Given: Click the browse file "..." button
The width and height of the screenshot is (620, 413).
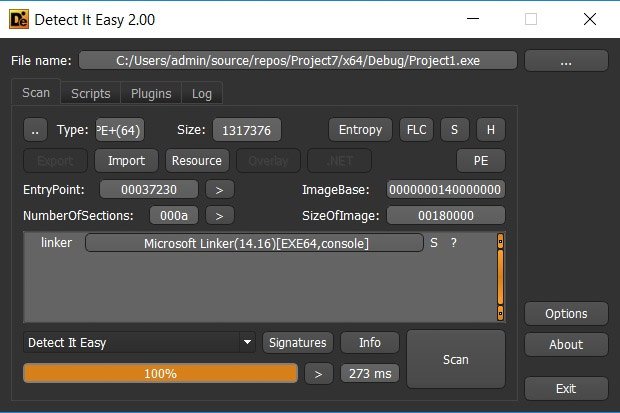Looking at the screenshot, I should [566, 61].
